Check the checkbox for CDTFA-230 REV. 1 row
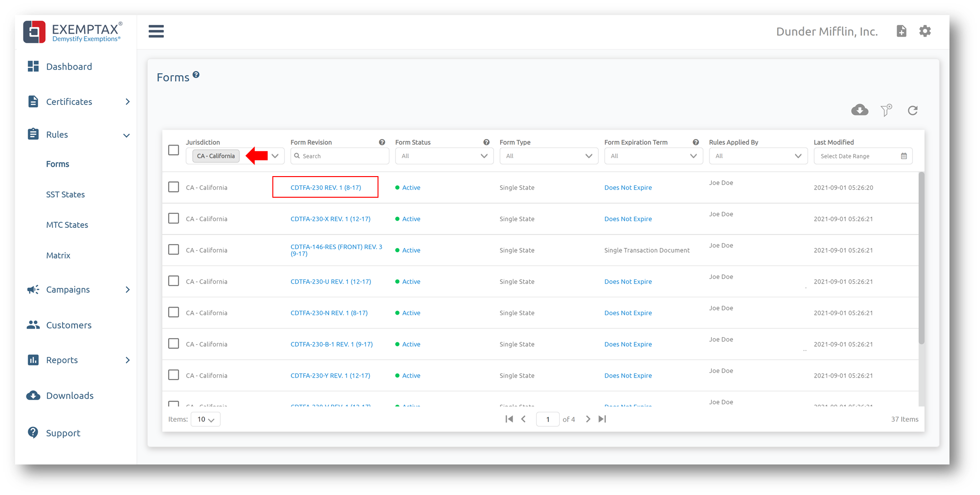980x495 pixels. tap(173, 186)
